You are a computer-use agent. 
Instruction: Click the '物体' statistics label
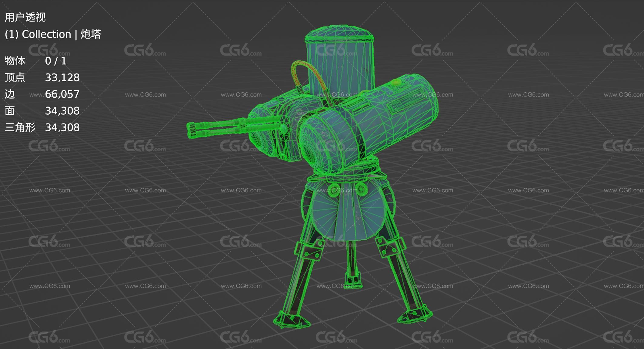pyautogui.click(x=15, y=61)
